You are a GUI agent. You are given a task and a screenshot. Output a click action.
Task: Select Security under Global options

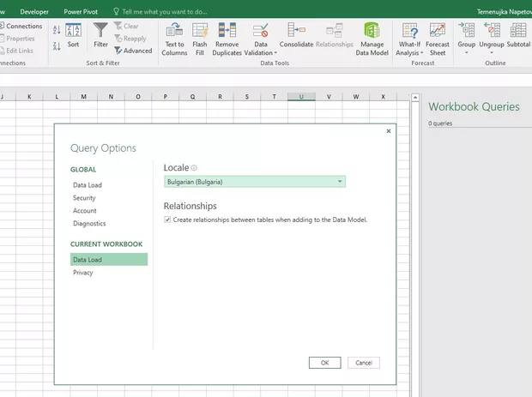coord(84,198)
